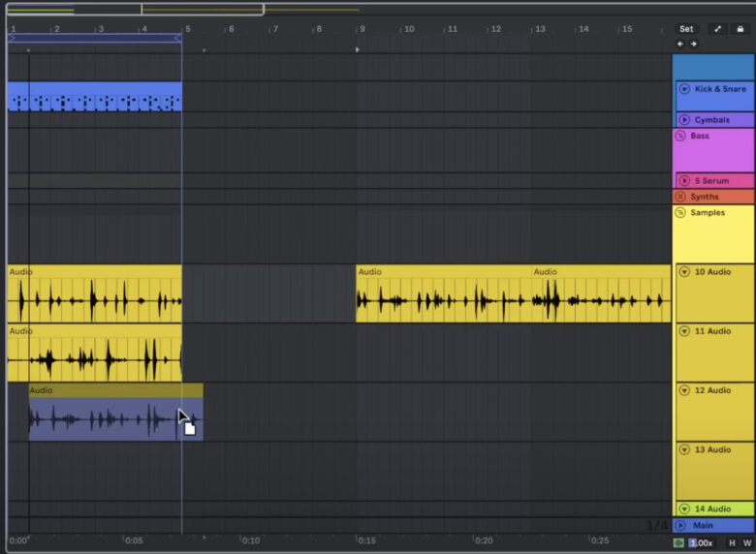The height and width of the screenshot is (554, 756).
Task: Click bar 15 in the beat ruler
Action: click(x=627, y=29)
